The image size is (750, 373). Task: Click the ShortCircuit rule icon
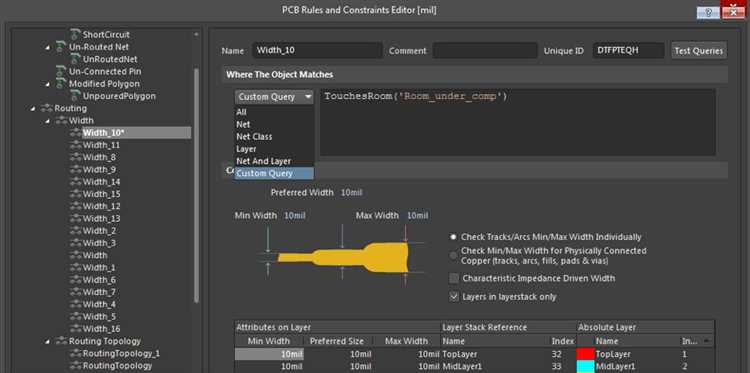(75, 34)
